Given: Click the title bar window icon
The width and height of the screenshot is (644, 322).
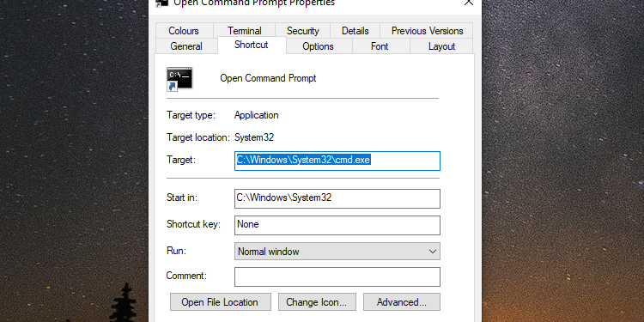Looking at the screenshot, I should [162, 3].
